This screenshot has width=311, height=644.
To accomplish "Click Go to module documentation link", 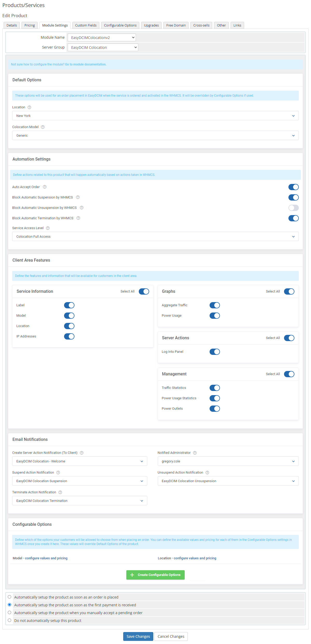I will pyautogui.click(x=86, y=64).
